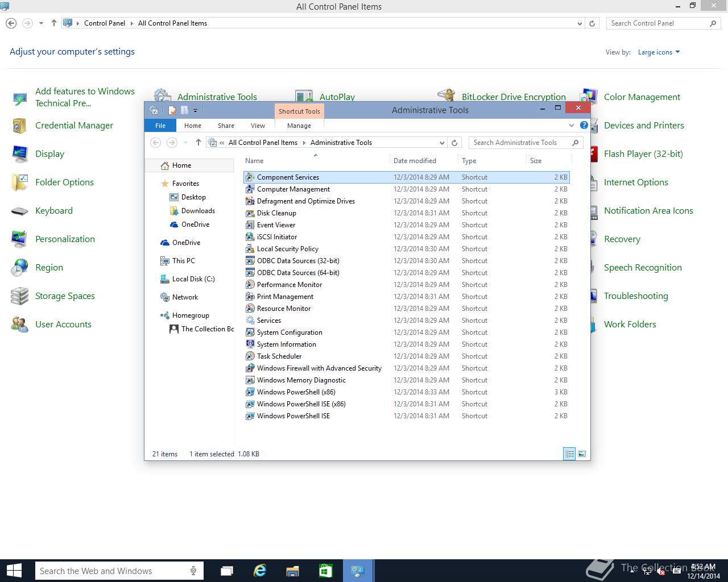
Task: Switch to the Home ribbon tab
Action: tap(193, 126)
